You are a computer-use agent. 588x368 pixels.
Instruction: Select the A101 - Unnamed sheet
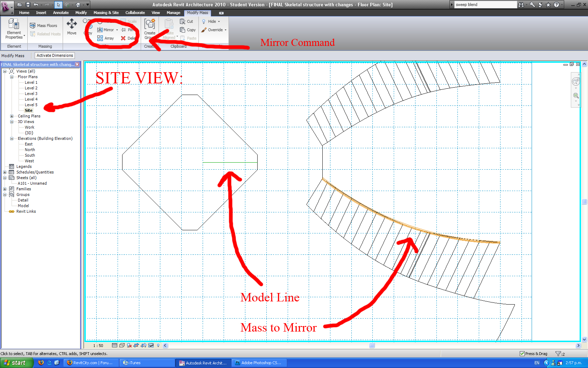click(x=32, y=183)
